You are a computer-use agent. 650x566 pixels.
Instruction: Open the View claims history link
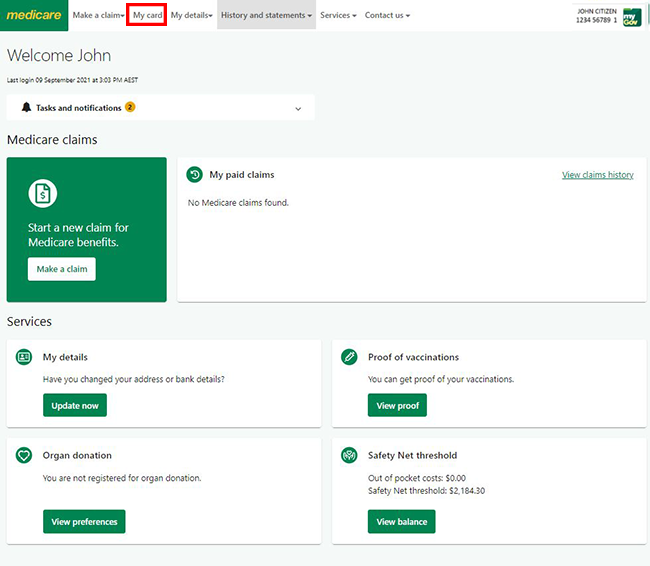coord(597,175)
